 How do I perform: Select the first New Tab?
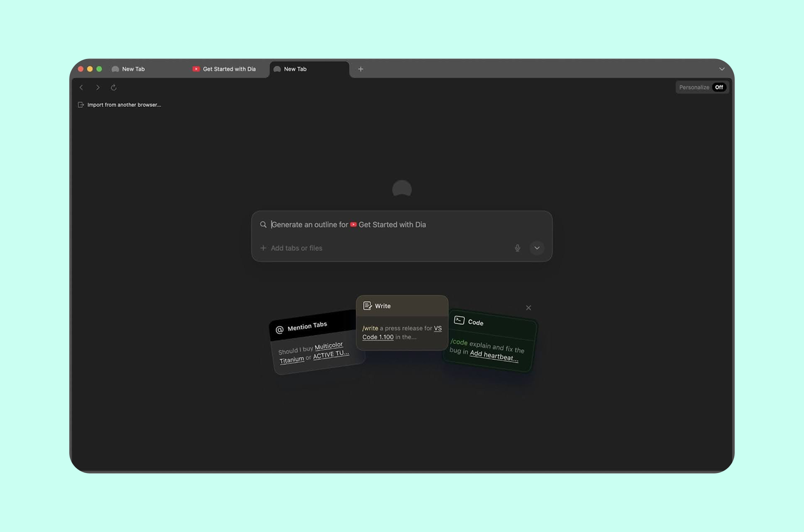[133, 69]
